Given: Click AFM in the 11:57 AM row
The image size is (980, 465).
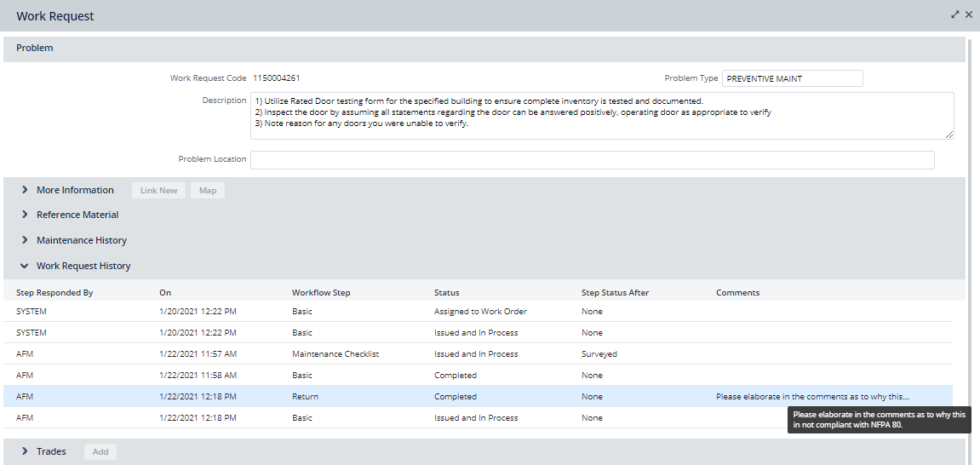Looking at the screenshot, I should click(25, 353).
